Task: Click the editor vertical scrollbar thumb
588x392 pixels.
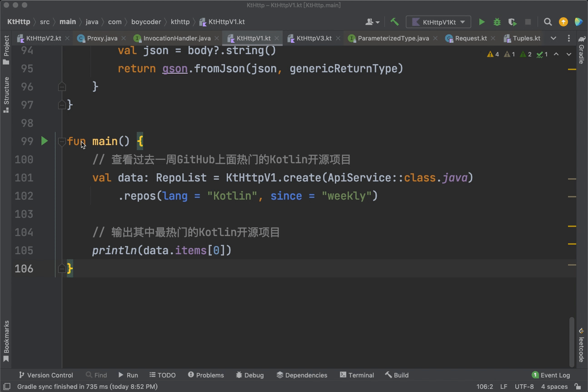Action: [x=572, y=341]
